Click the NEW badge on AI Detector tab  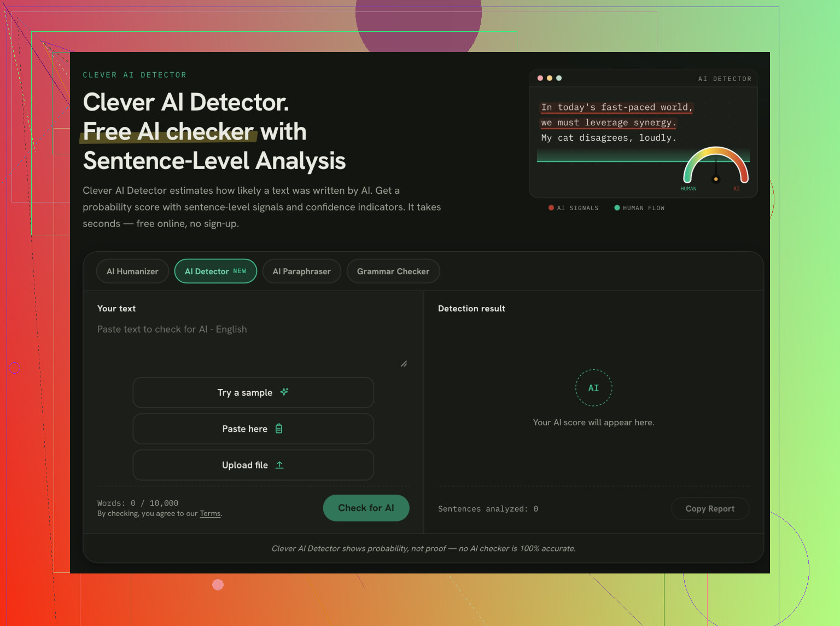click(240, 271)
